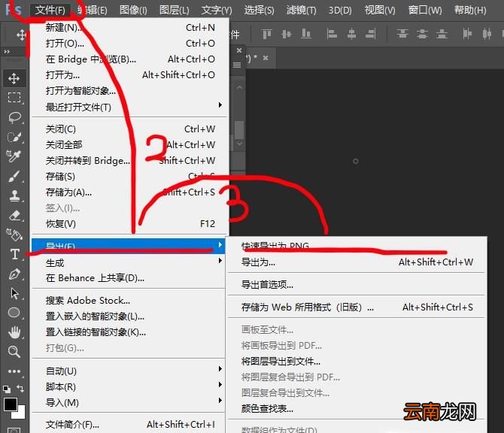Select the Rectangular Marquee tool
Image resolution: width=504 pixels, height=433 pixels.
[14, 97]
